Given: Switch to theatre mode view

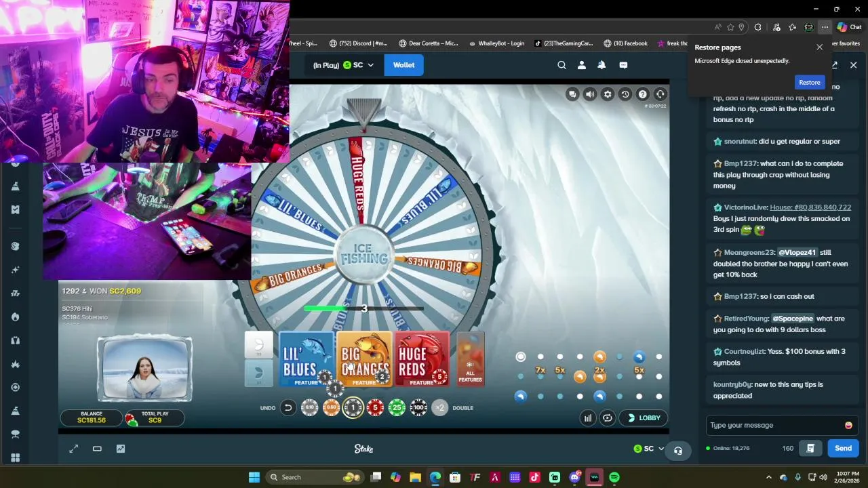Looking at the screenshot, I should (x=97, y=449).
